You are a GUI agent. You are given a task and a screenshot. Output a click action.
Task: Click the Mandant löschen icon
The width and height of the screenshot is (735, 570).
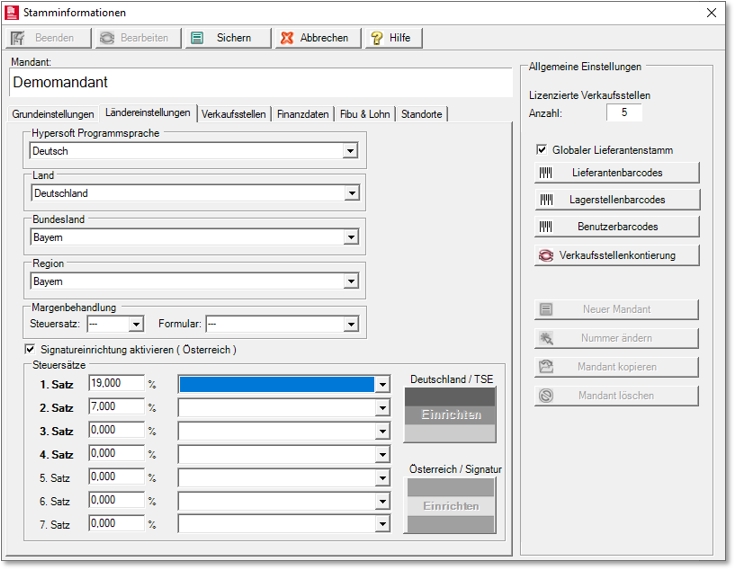point(546,396)
